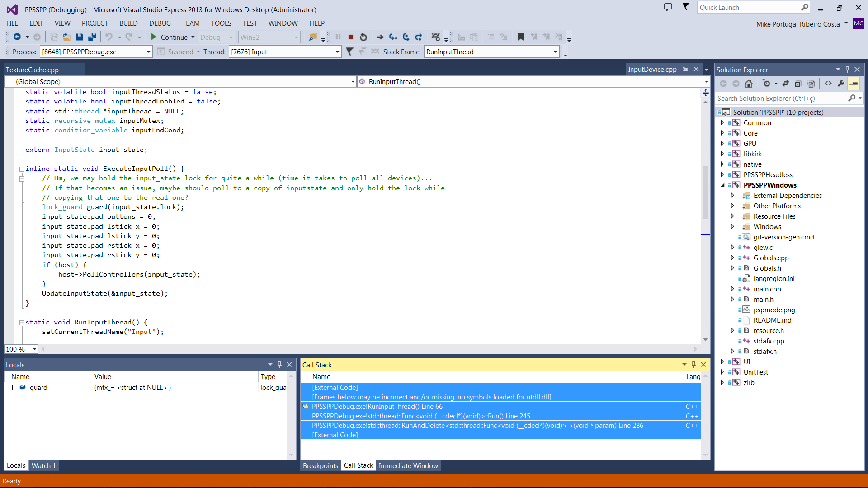
Task: Stop debugging with the red stop icon
Action: pos(350,37)
